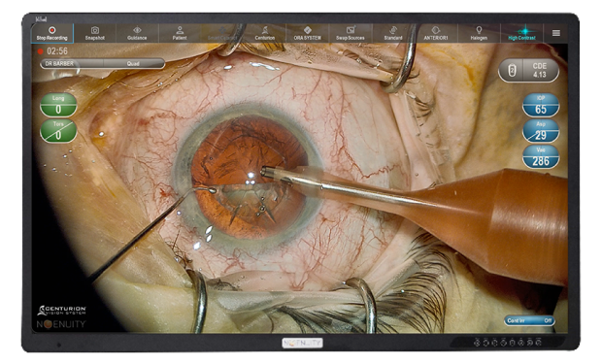Expand the DR BARBER surgeon selector

pyautogui.click(x=72, y=64)
